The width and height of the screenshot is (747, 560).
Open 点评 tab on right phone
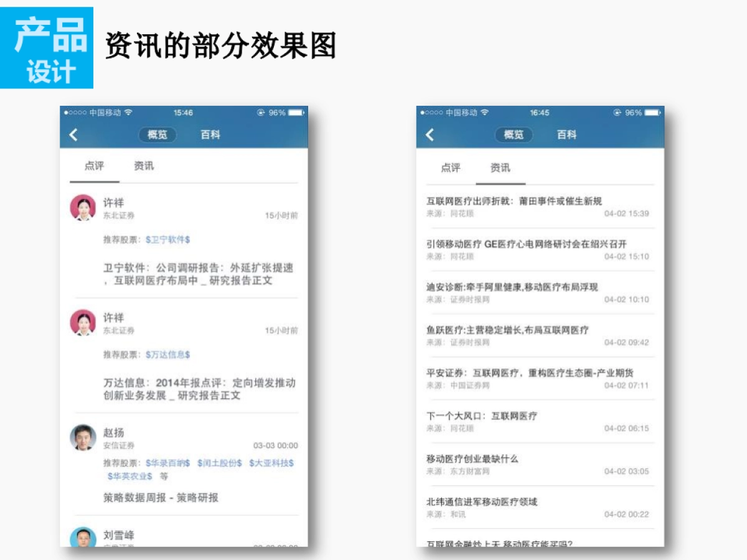point(451,168)
